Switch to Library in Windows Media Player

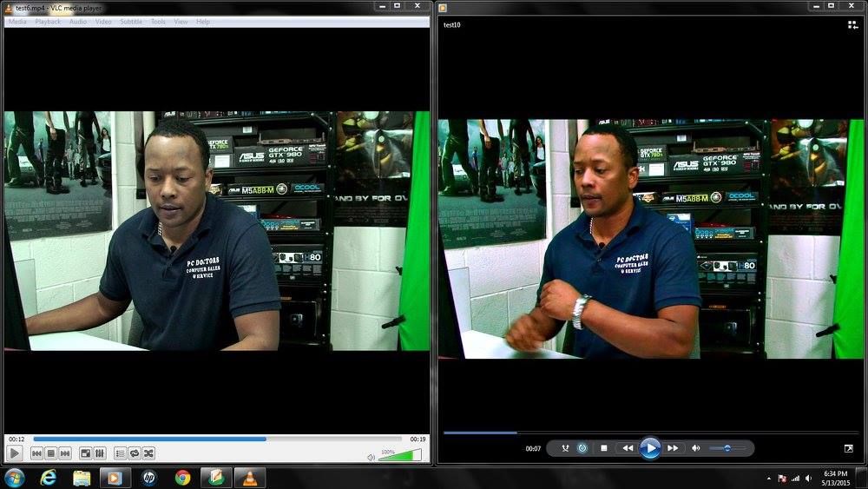(x=852, y=25)
